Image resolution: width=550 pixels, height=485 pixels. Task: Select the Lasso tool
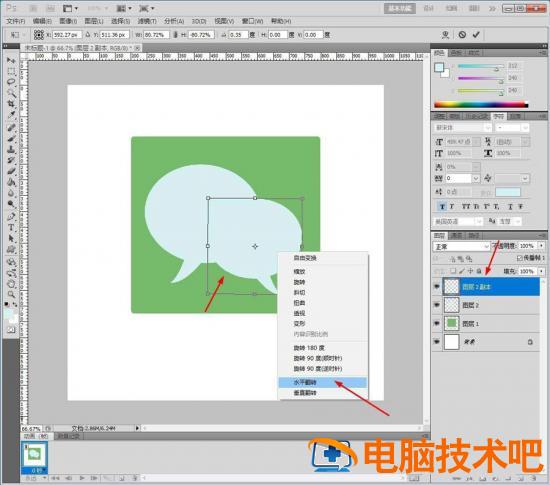[x=11, y=82]
